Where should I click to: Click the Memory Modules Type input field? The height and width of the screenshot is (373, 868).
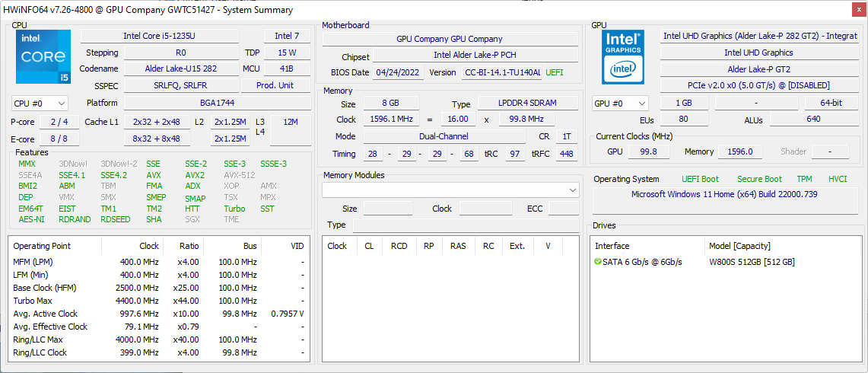pos(466,225)
